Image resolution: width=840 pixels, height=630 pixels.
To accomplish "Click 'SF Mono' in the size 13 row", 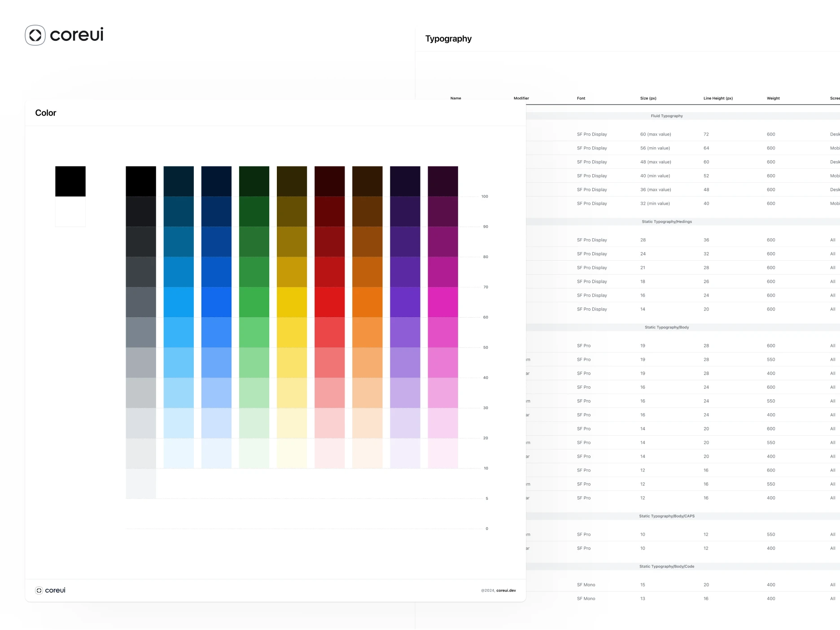I will click(586, 599).
